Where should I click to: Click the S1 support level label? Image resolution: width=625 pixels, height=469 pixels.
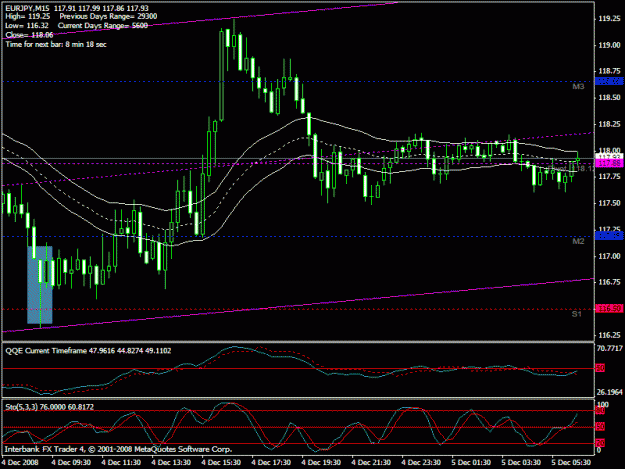[x=577, y=314]
